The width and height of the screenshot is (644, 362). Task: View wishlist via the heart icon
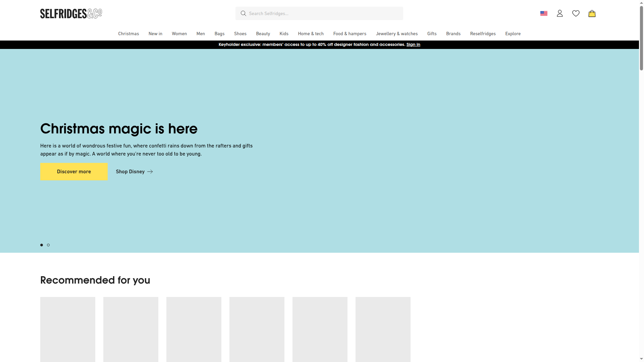click(576, 13)
